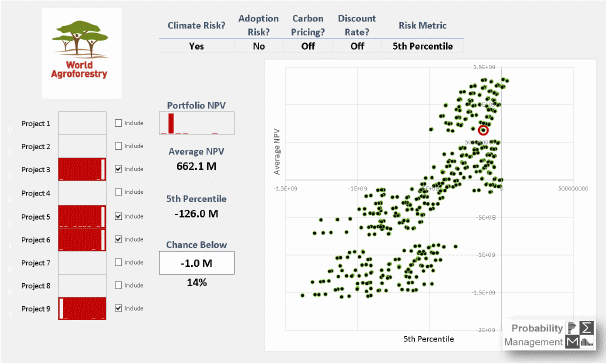This screenshot has height=363, width=606.
Task: Click the World Agroforestry logo
Action: (x=82, y=53)
